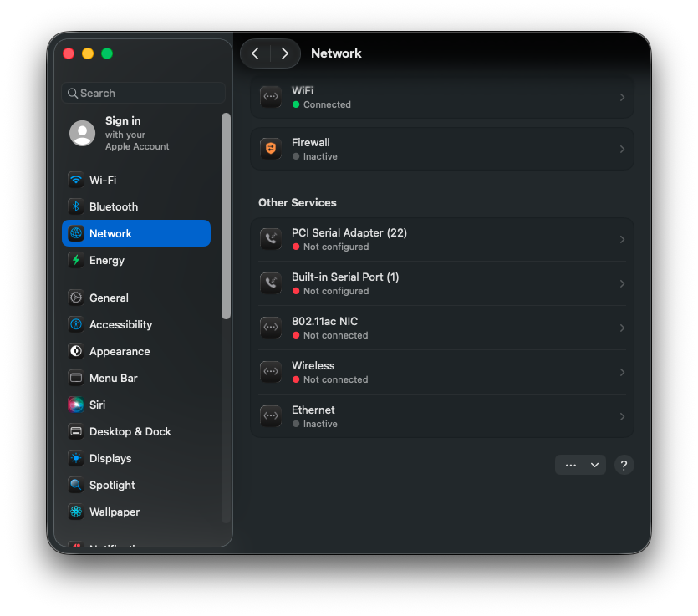Click Wireless Not connected status text
Screen dimensions: 698x616
(x=336, y=379)
